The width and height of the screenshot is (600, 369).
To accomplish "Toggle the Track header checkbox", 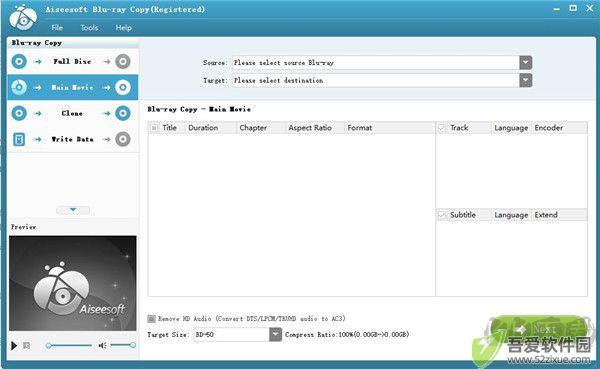I will 442,128.
